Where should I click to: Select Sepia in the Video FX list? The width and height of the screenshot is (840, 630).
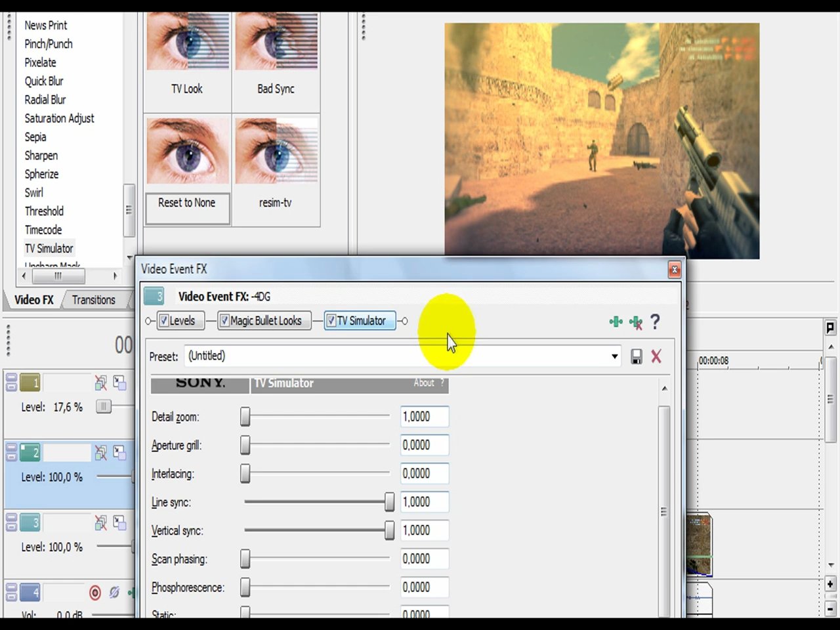click(35, 137)
